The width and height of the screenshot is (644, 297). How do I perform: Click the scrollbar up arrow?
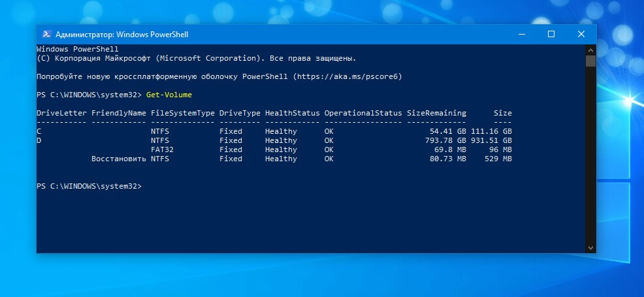(x=590, y=50)
